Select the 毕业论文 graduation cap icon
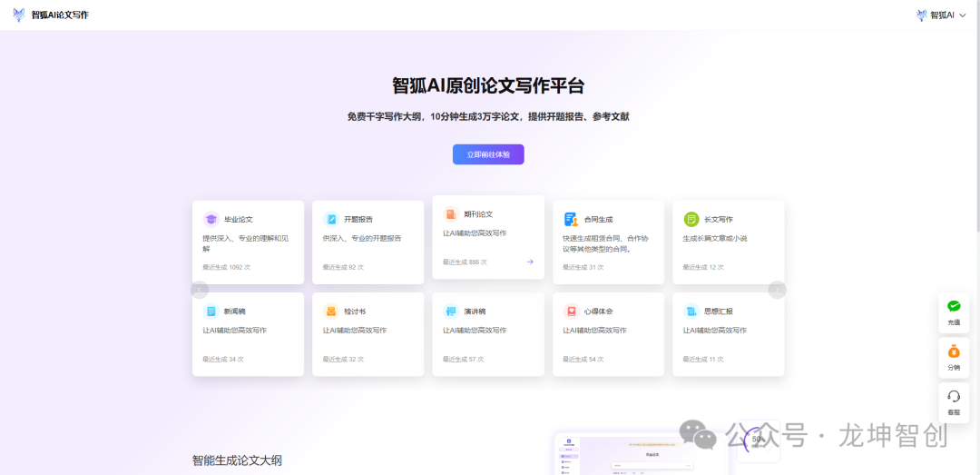Screen dimensions: 980x475 pyautogui.click(x=211, y=219)
